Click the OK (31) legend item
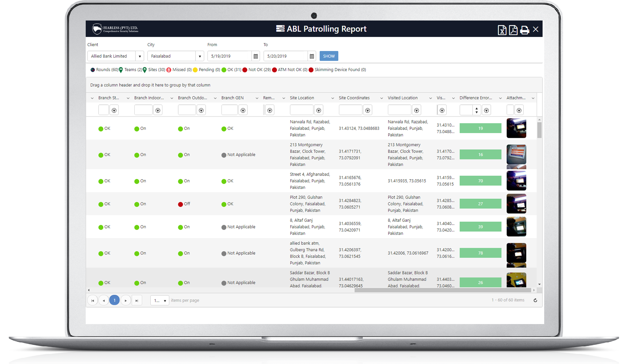631x364 pixels. [x=231, y=70]
